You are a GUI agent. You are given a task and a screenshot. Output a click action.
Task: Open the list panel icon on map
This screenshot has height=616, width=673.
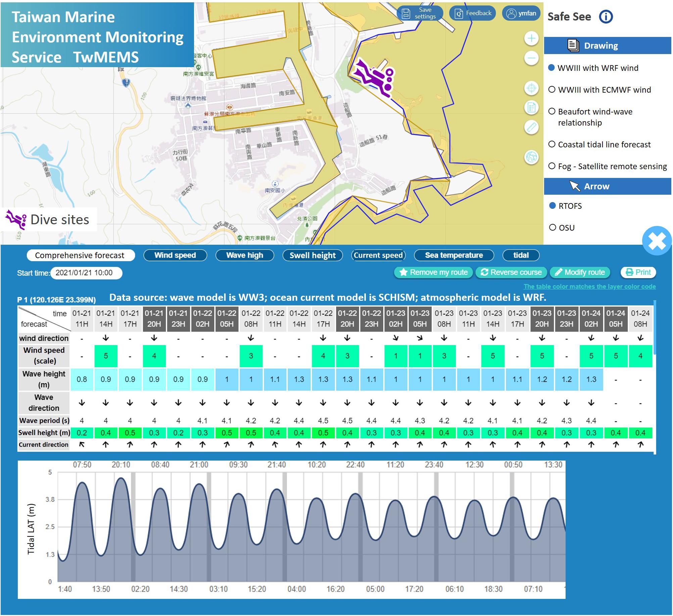[x=531, y=108]
